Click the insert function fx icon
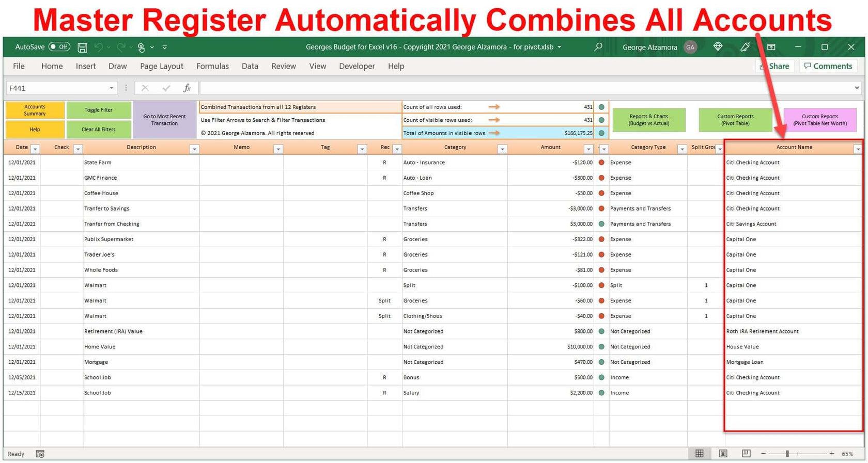This screenshot has width=868, height=463. click(x=187, y=88)
